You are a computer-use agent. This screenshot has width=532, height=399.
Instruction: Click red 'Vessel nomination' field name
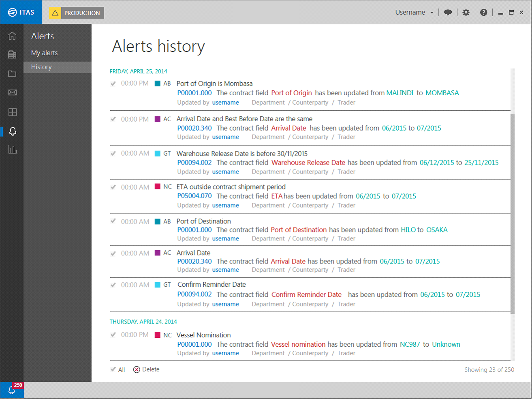pyautogui.click(x=298, y=344)
